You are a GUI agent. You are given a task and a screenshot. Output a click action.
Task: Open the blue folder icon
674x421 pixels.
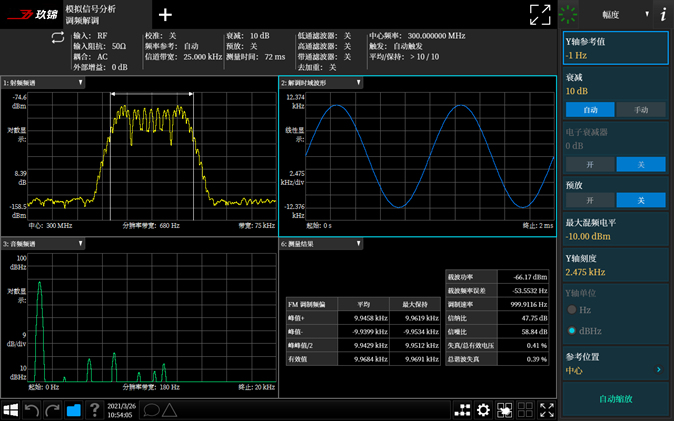74,410
